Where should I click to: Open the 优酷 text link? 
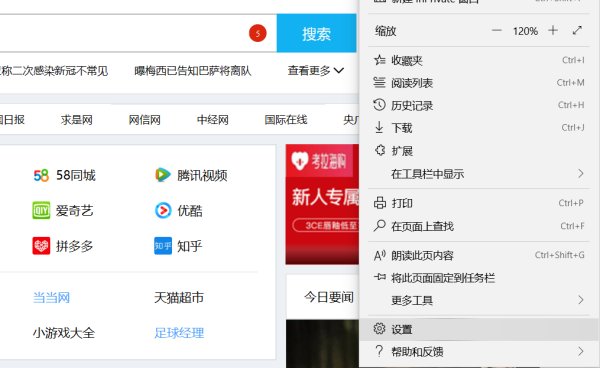click(x=189, y=210)
